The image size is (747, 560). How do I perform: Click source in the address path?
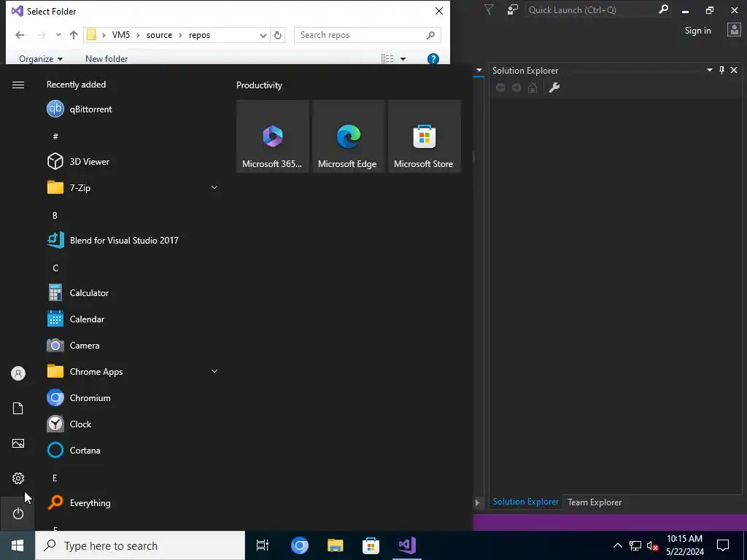tap(159, 35)
